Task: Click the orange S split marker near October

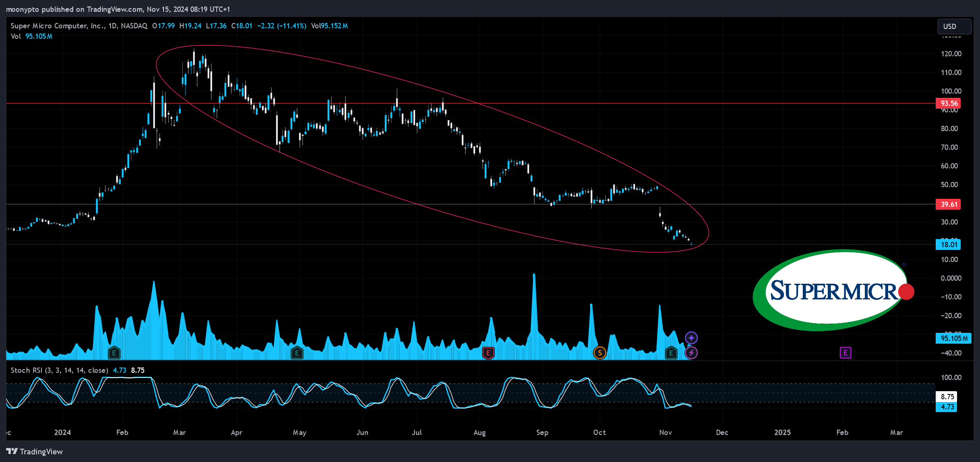Action: [600, 353]
